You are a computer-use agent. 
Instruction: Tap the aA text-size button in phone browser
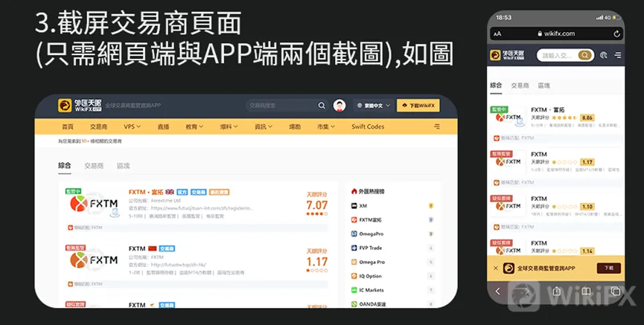point(497,34)
